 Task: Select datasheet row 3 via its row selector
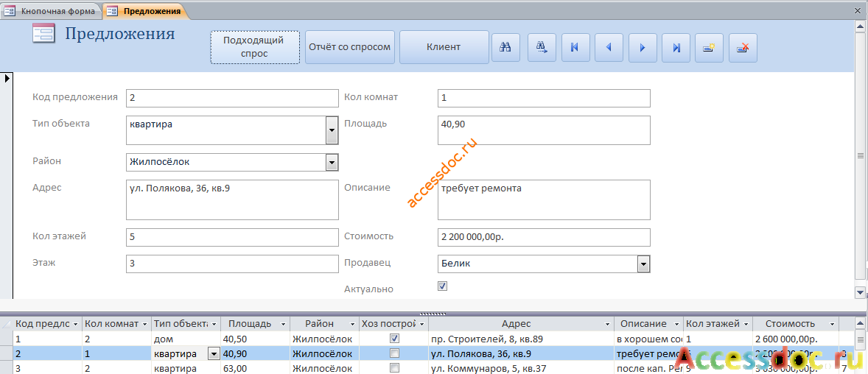click(7, 368)
